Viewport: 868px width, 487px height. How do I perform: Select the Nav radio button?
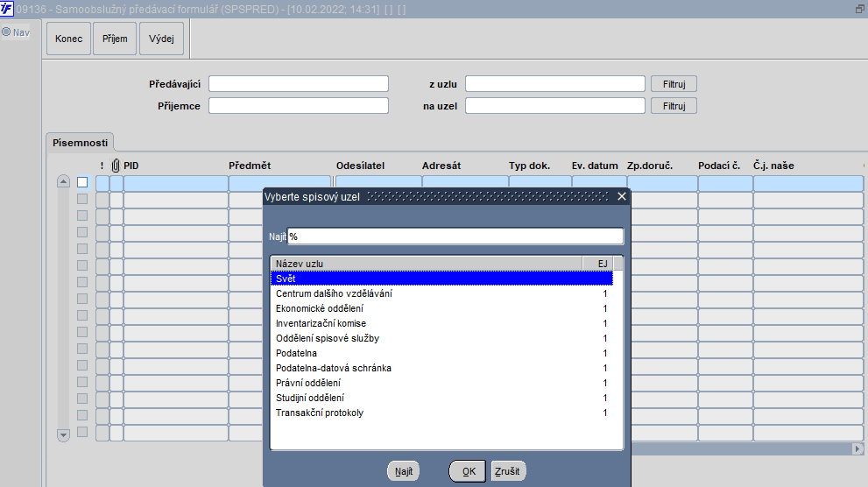[6, 32]
